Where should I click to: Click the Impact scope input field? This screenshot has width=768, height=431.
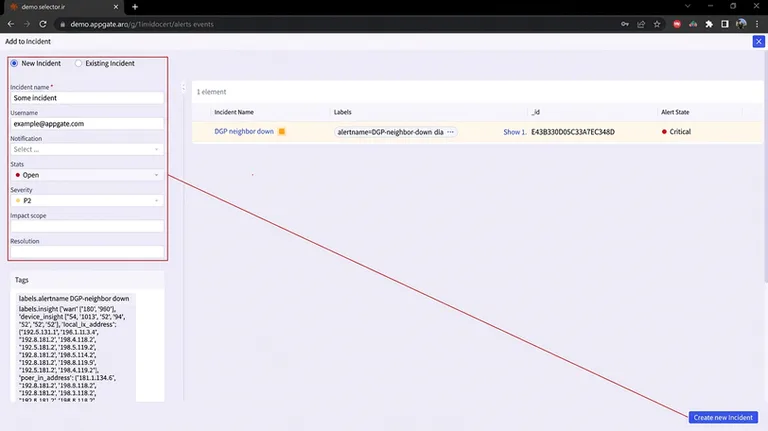(x=87, y=226)
